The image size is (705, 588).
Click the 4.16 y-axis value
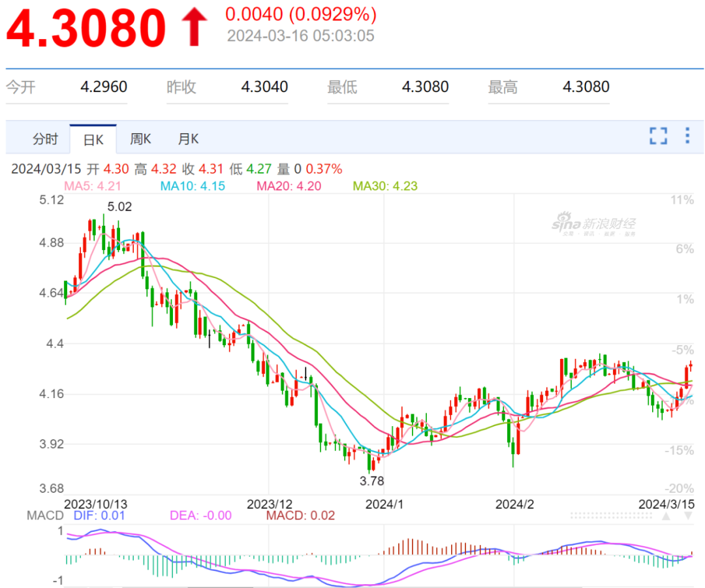click(52, 394)
